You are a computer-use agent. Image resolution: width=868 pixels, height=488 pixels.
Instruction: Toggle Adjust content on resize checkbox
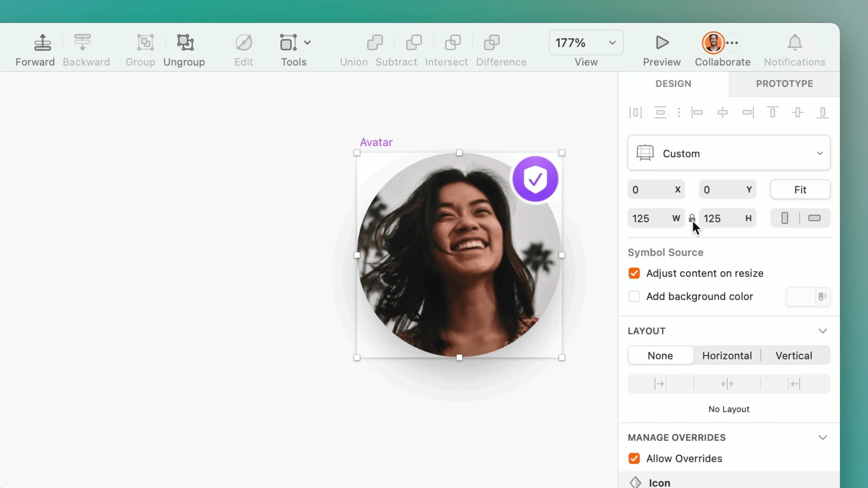[x=634, y=273]
